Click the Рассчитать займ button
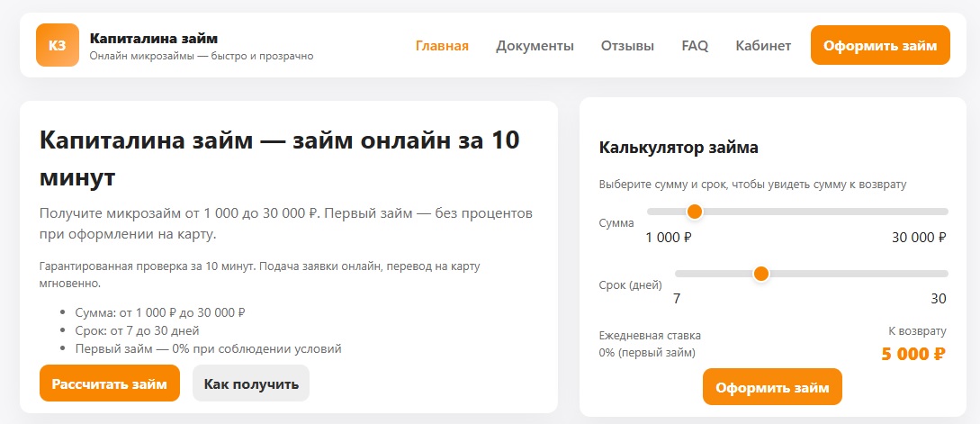Image resolution: width=980 pixels, height=424 pixels. pyautogui.click(x=110, y=383)
